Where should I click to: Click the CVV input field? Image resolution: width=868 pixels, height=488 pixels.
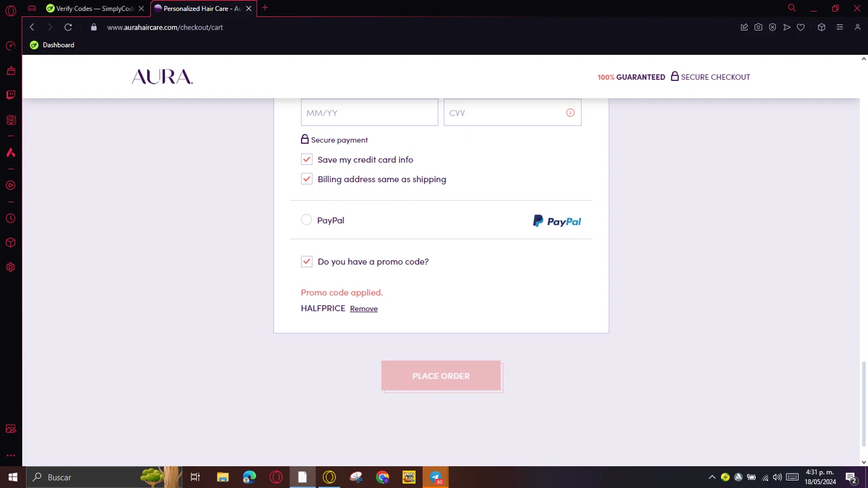pyautogui.click(x=512, y=113)
